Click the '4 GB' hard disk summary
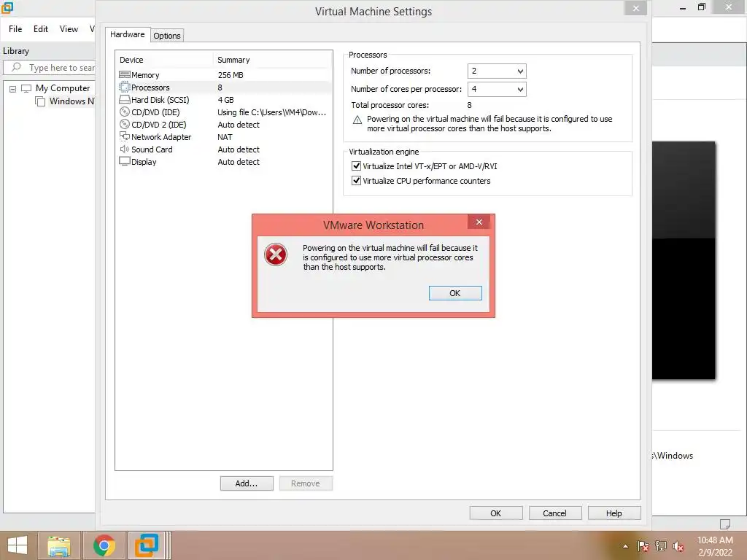Screen dimensions: 747x560 pos(226,99)
